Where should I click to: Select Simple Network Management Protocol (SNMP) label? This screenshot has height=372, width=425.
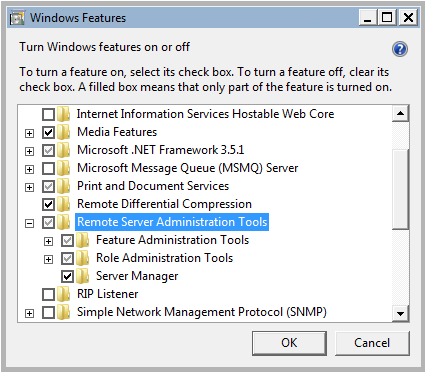[202, 312]
